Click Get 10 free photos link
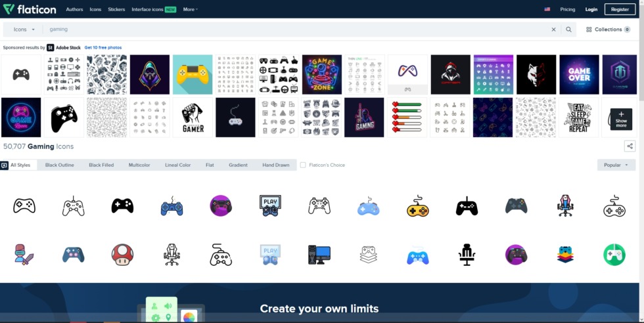The height and width of the screenshot is (323, 644). pyautogui.click(x=103, y=48)
